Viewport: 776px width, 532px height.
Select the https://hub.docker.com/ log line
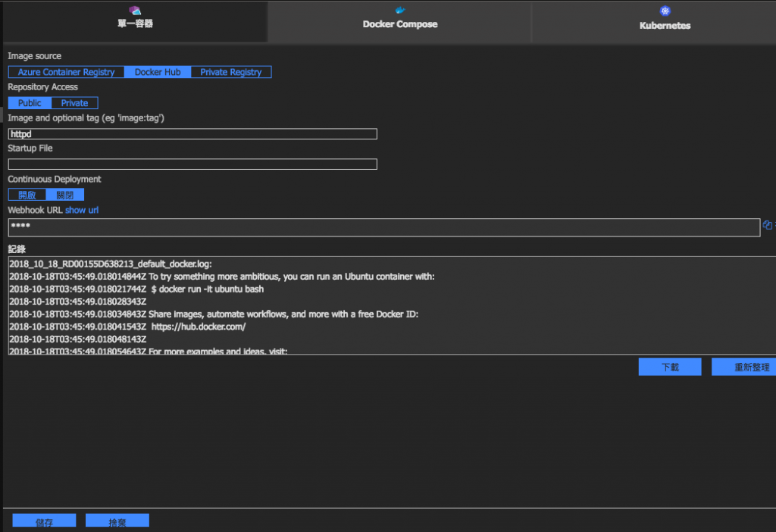(x=127, y=327)
